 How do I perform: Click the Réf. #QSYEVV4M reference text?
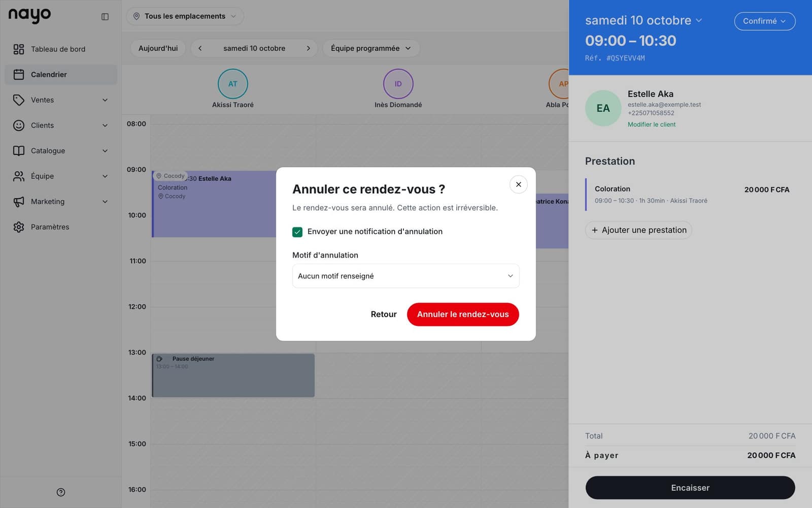[x=615, y=58]
